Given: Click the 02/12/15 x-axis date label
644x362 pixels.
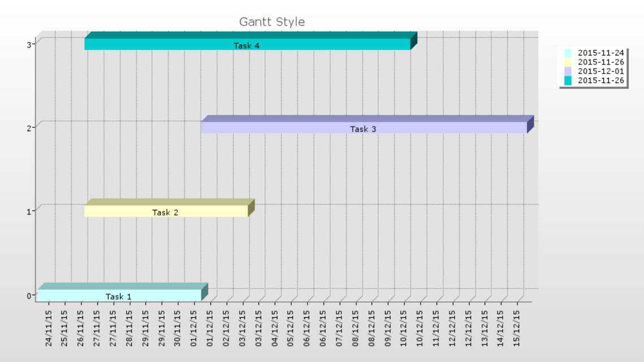Looking at the screenshot, I should [x=226, y=328].
